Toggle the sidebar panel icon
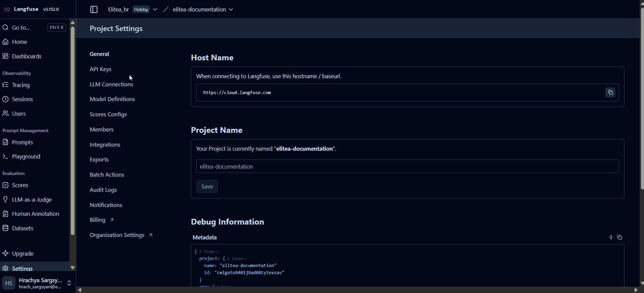644x293 pixels. [x=94, y=9]
